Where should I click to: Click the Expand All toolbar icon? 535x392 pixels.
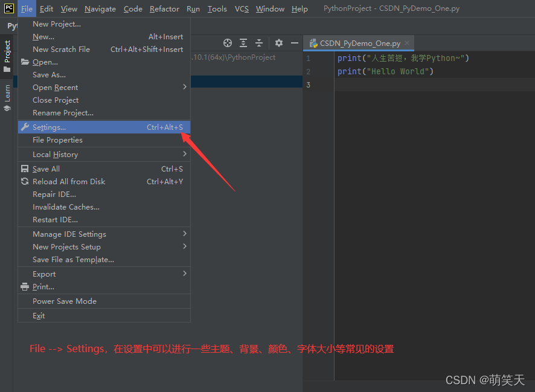click(243, 43)
